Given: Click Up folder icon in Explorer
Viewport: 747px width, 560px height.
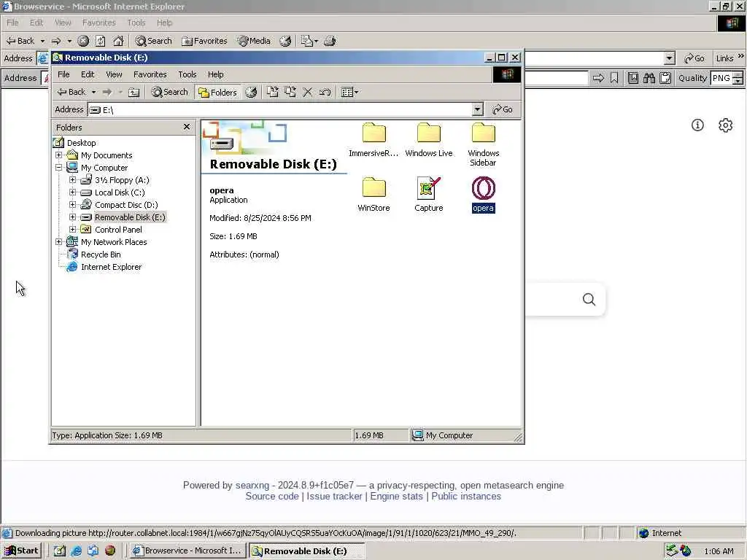Looking at the screenshot, I should 134,92.
